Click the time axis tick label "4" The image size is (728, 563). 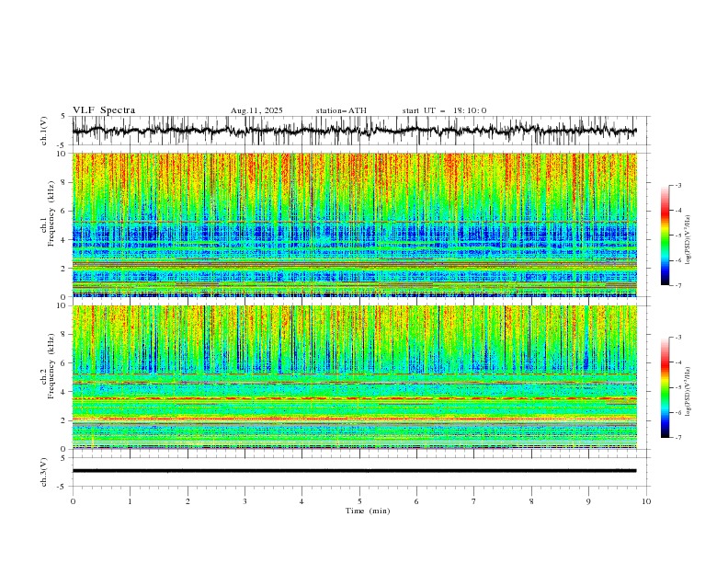pos(301,501)
